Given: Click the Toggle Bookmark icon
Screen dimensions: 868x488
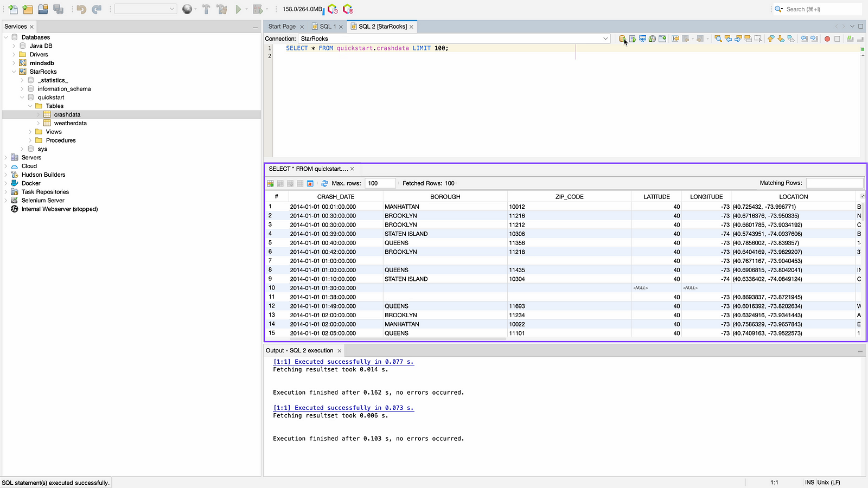Looking at the screenshot, I should [x=791, y=38].
